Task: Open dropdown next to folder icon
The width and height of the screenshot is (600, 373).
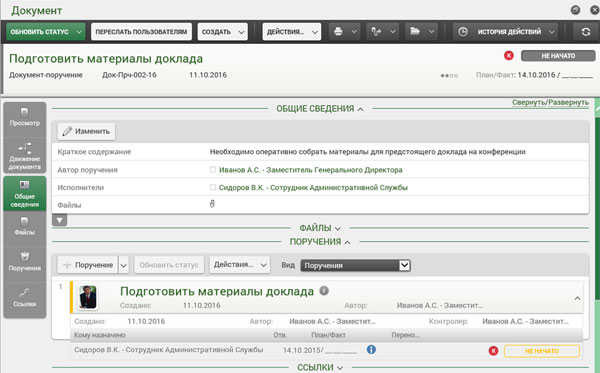Action: 431,32
